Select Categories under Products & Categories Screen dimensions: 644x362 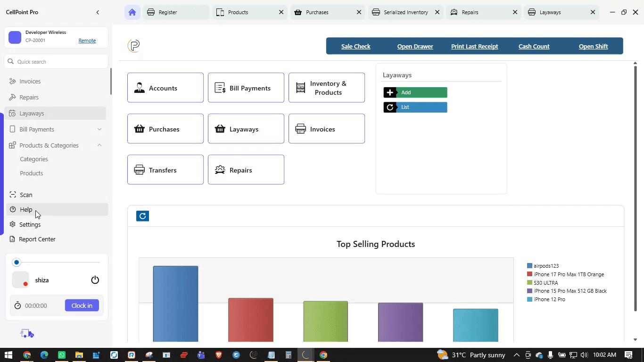tap(34, 159)
